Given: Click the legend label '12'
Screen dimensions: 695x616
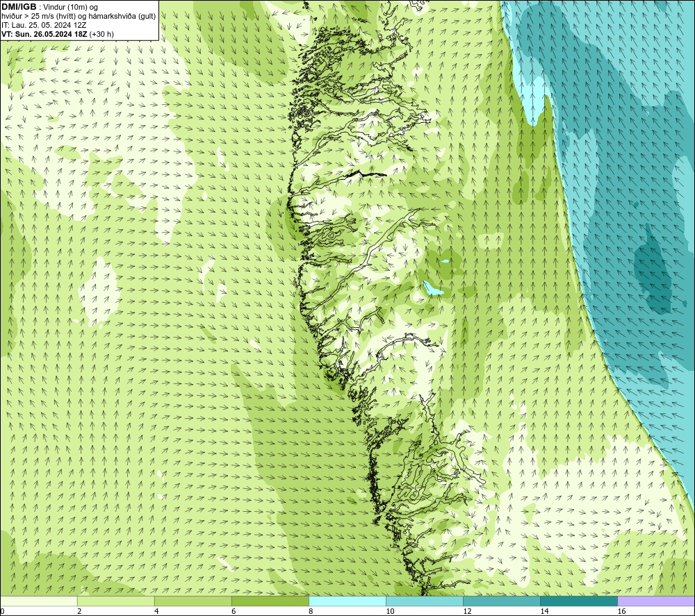Looking at the screenshot, I should coord(467,612).
